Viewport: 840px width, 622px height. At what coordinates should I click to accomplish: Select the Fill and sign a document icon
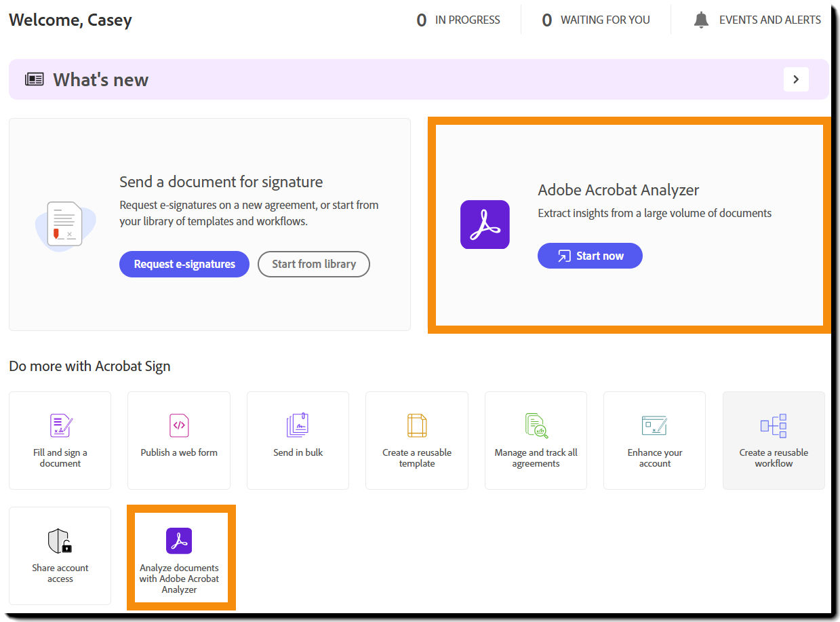tap(60, 425)
